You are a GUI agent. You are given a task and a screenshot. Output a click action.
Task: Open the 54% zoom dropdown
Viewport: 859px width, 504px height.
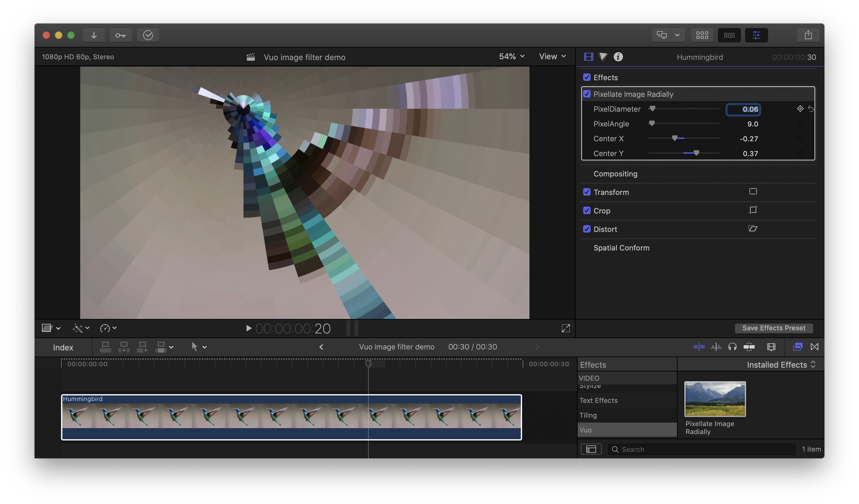(x=511, y=56)
